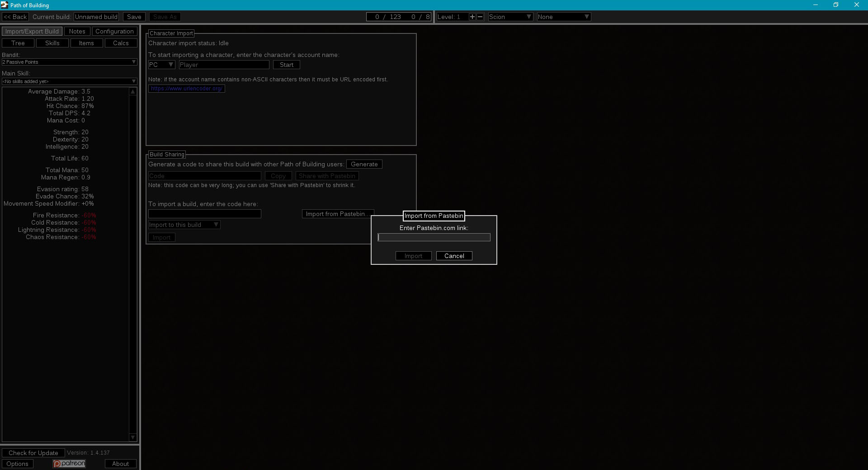Image resolution: width=868 pixels, height=470 pixels.
Task: Go back with the << Back button
Action: tap(15, 17)
